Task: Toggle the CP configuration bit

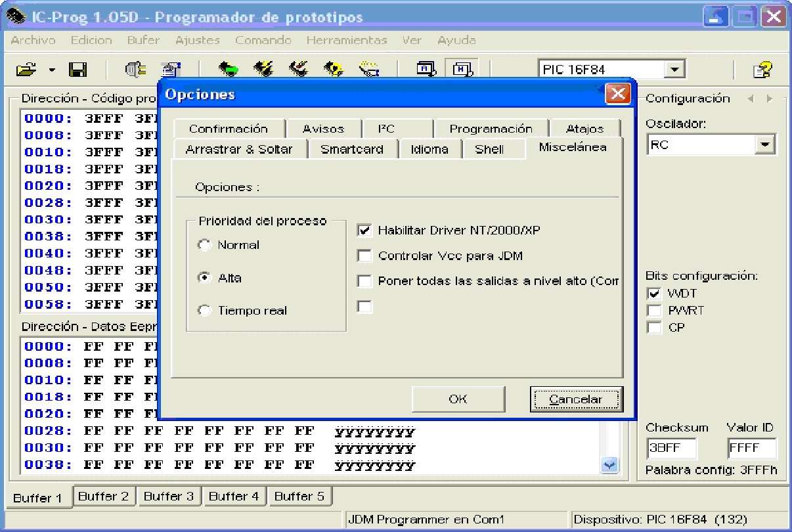Action: [655, 327]
